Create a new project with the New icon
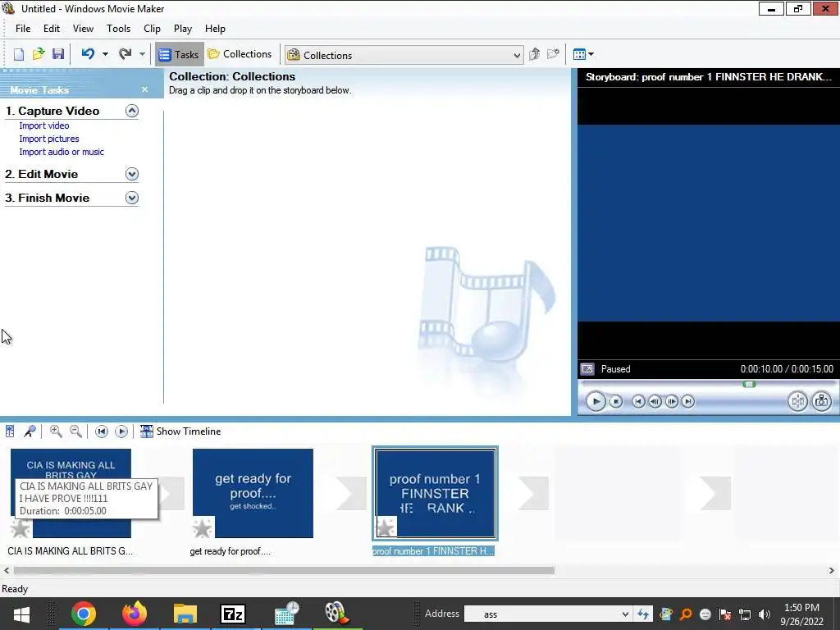Viewport: 840px width, 630px height. [19, 55]
